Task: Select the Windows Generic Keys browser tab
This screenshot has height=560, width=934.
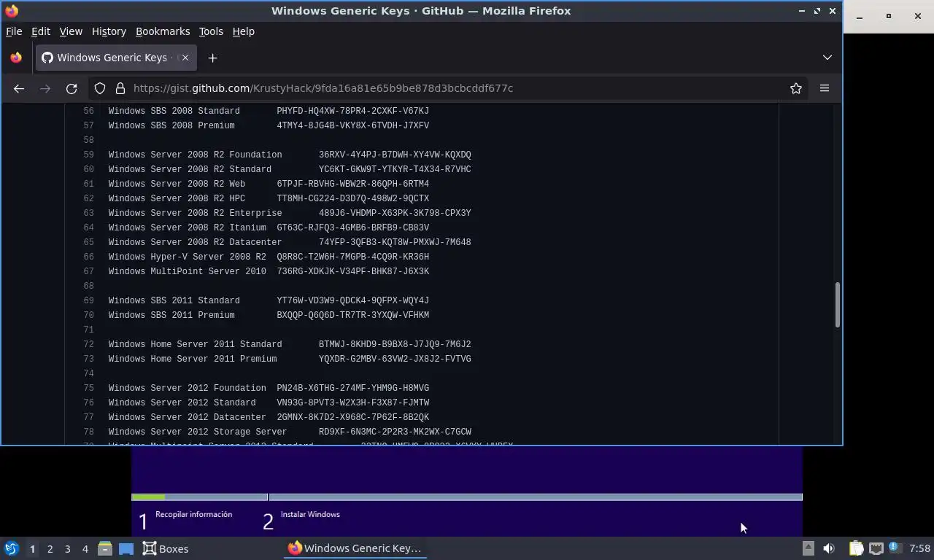Action: pos(115,58)
